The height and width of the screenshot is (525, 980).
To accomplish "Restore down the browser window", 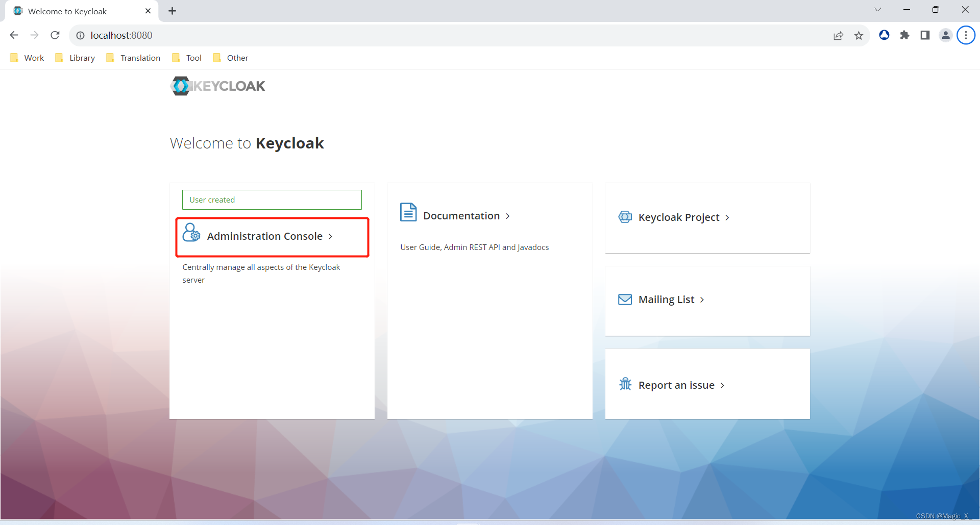I will click(x=936, y=10).
